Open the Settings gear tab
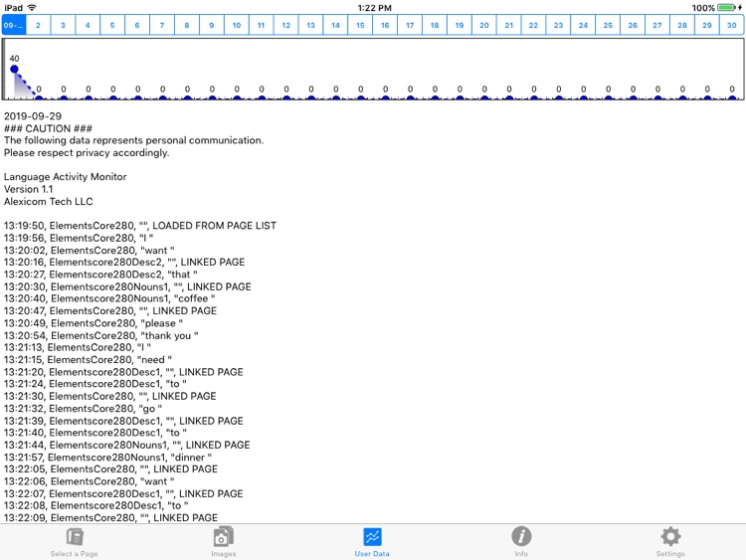The image size is (746, 560). coord(670,542)
